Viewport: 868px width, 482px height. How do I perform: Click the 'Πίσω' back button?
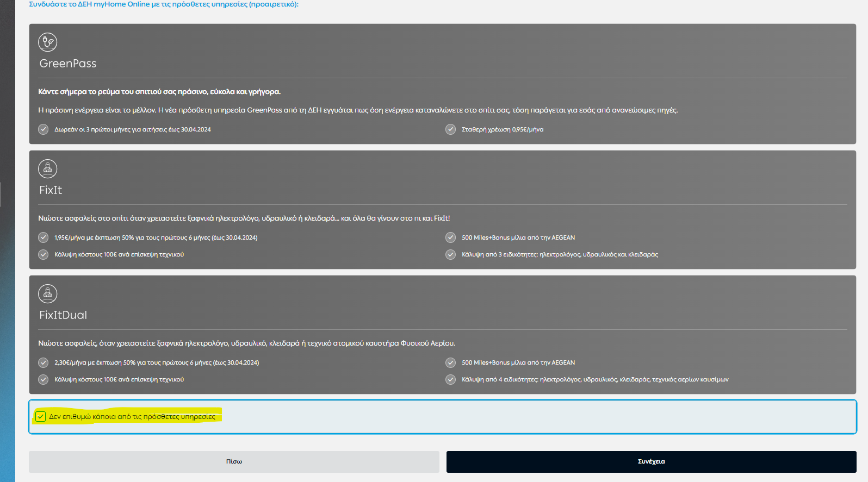tap(234, 461)
